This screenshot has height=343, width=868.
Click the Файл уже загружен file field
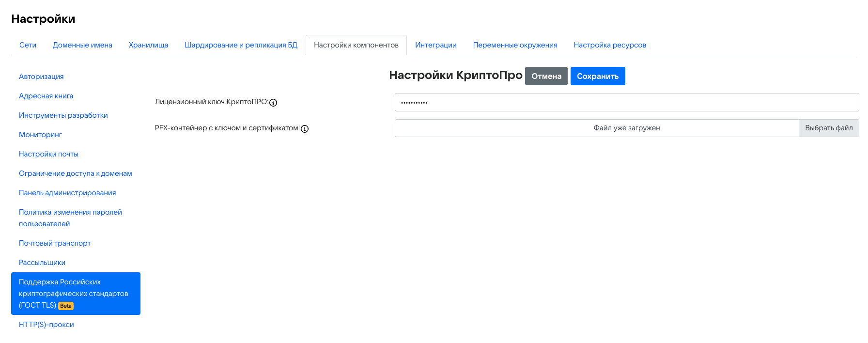[597, 128]
